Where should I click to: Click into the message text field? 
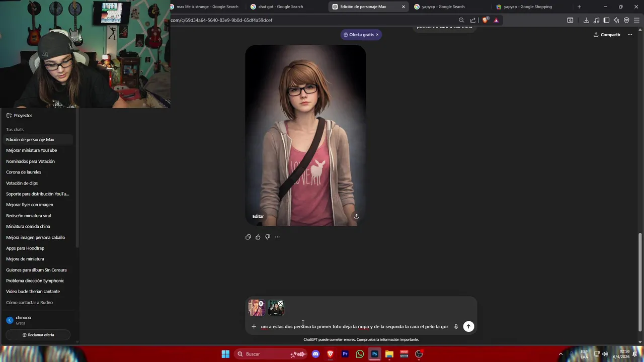(x=355, y=326)
